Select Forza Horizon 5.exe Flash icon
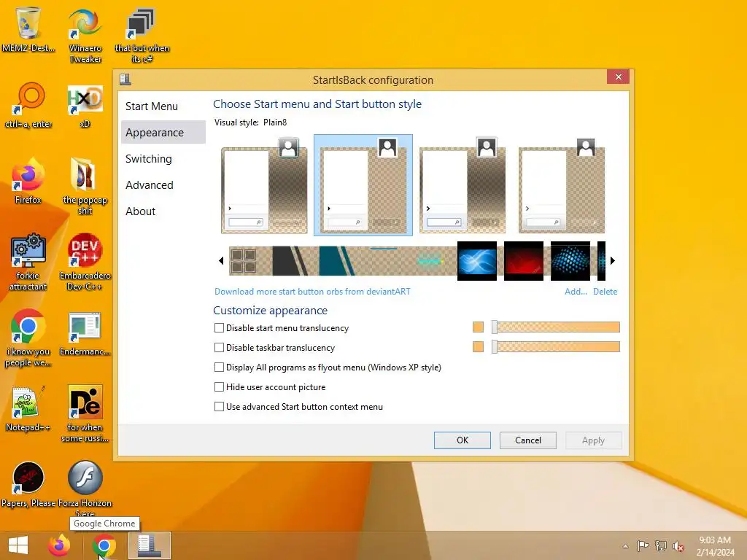 click(85, 488)
